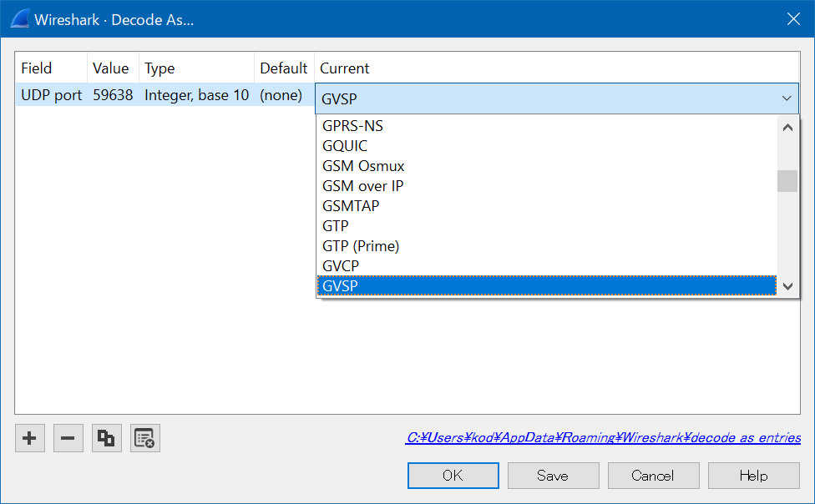This screenshot has height=504, width=815.
Task: Select GSM over IP option
Action: tap(547, 186)
